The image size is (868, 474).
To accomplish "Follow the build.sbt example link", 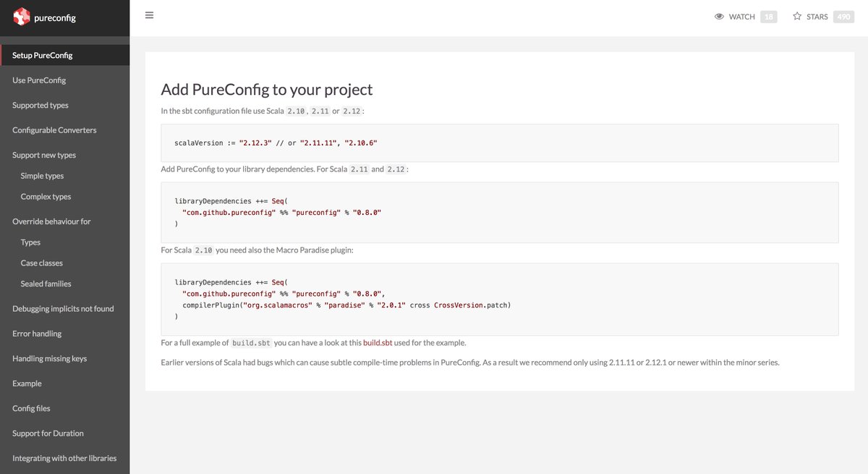I will click(x=378, y=342).
